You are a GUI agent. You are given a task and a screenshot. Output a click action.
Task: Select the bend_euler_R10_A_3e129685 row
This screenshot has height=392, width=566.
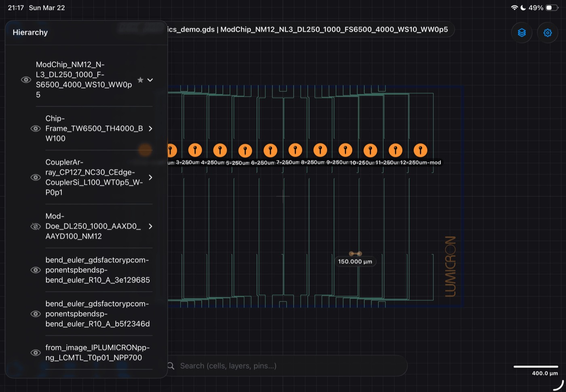click(x=94, y=270)
